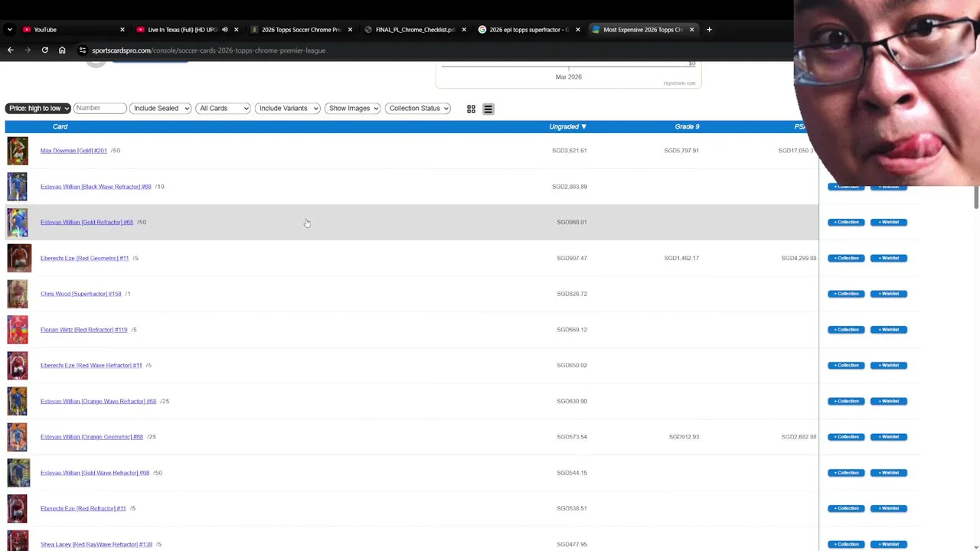The height and width of the screenshot is (551, 980).
Task: Open Chris Wood Superfractor thumbnail
Action: click(x=18, y=294)
